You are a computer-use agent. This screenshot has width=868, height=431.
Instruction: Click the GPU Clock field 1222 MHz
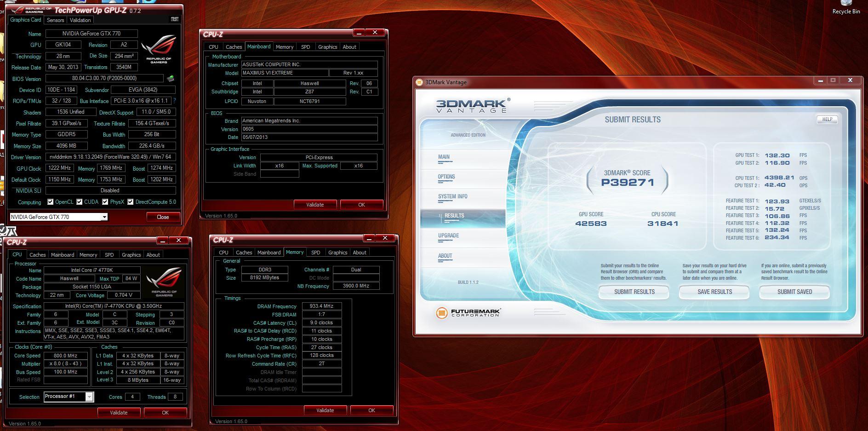click(59, 168)
